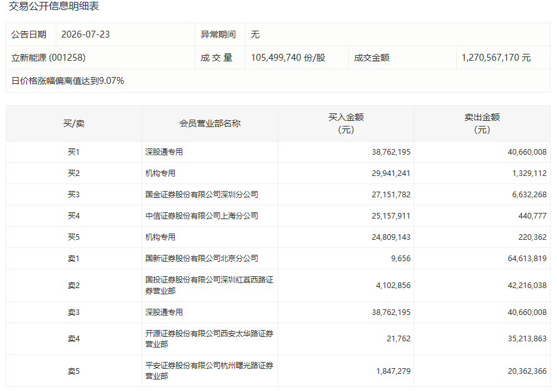Image resolution: width=557 pixels, height=392 pixels.
Task: Select the 卖2 row label
Action: pyautogui.click(x=74, y=286)
